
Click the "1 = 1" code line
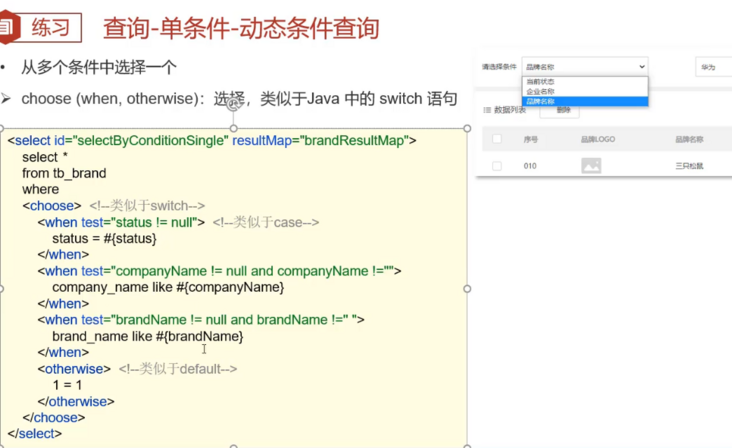pos(67,385)
